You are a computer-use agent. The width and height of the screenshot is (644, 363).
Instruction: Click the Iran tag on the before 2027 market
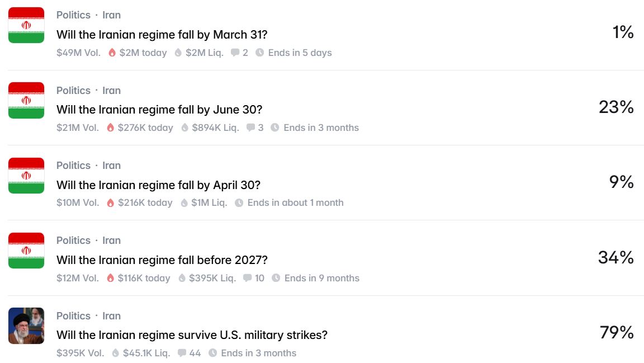pyautogui.click(x=111, y=241)
